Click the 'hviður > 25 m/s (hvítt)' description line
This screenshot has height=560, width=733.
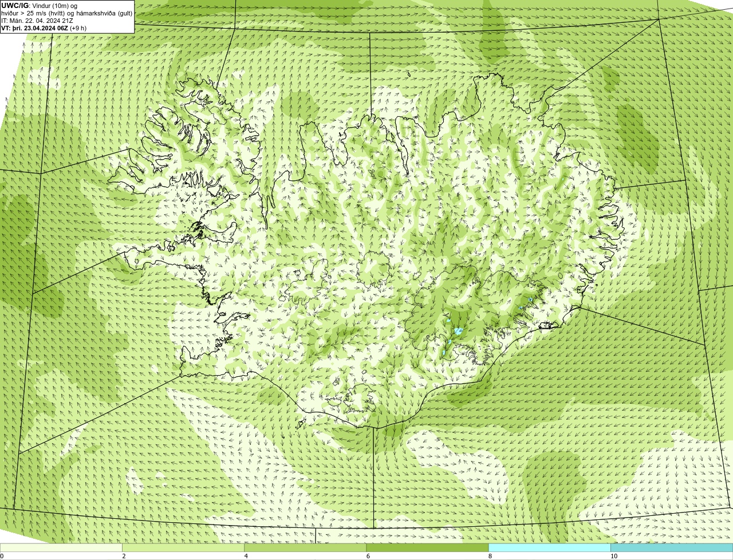point(67,13)
